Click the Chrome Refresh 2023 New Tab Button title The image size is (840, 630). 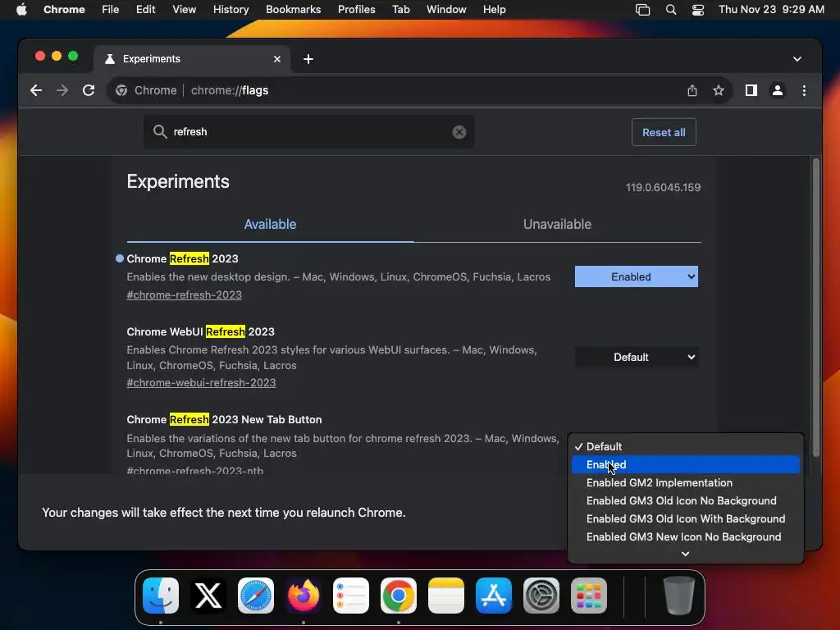(x=224, y=419)
